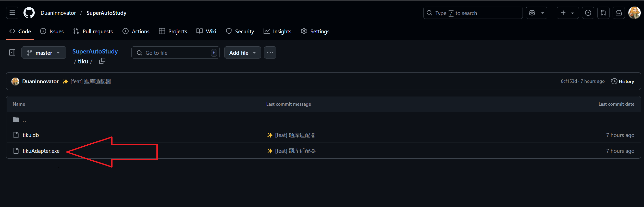Click the commit author avatar thumbnail
The width and height of the screenshot is (644, 207).
coord(15,81)
